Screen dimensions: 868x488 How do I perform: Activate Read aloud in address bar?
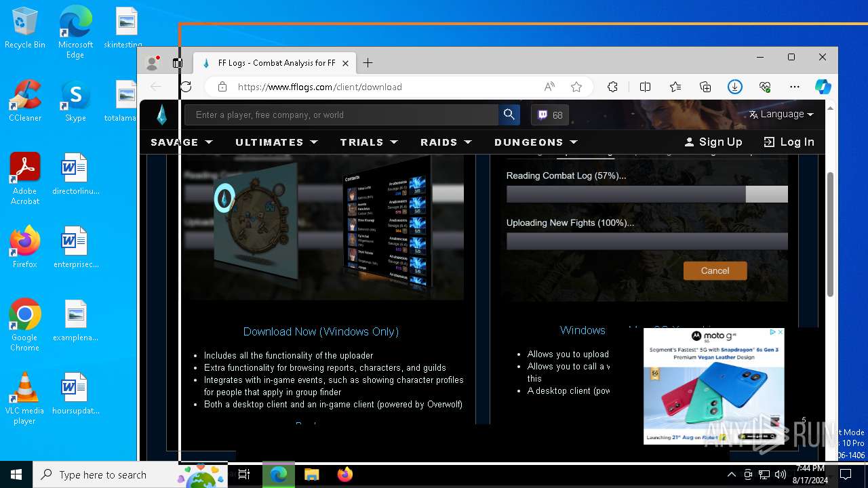point(549,87)
